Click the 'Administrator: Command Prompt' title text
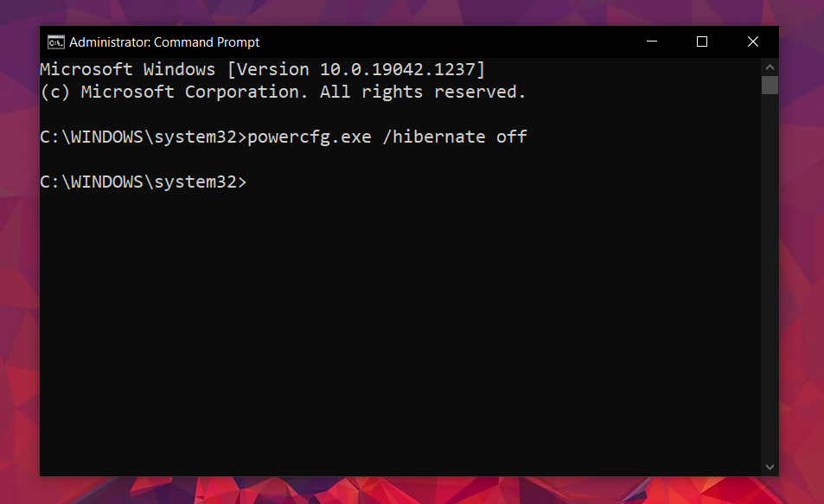The width and height of the screenshot is (824, 504). [164, 42]
